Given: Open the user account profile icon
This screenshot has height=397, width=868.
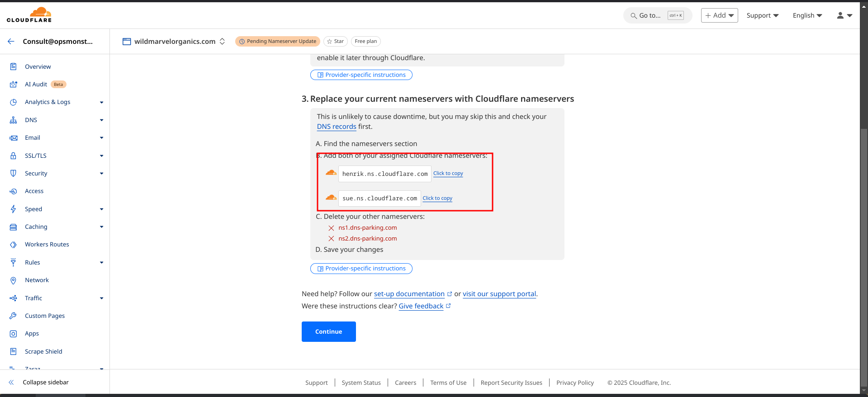Looking at the screenshot, I should (844, 15).
